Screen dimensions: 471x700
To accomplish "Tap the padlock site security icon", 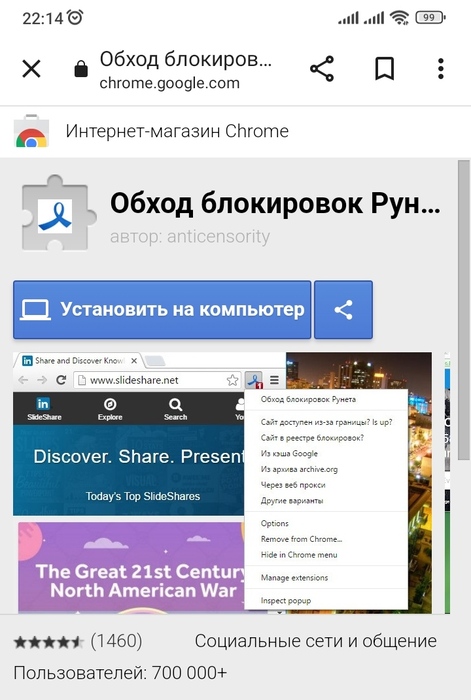I will [x=81, y=69].
